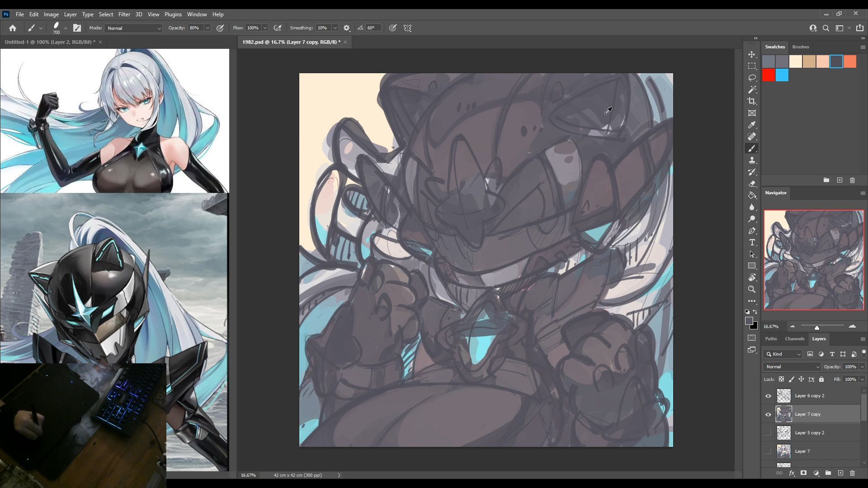Select the Eraser tool
Viewport: 868px width, 488px height.
(752, 183)
